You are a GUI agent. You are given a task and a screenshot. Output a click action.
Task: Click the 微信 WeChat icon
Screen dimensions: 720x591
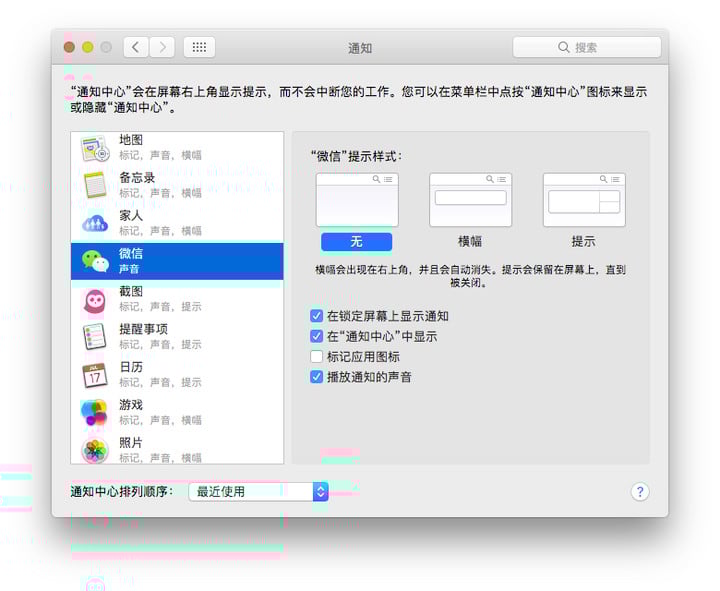click(x=95, y=261)
